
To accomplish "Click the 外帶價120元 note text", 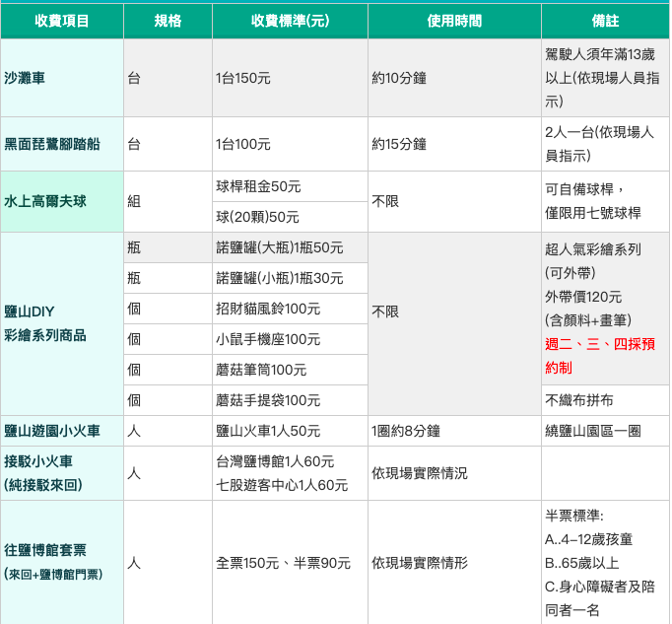I will (x=583, y=297).
